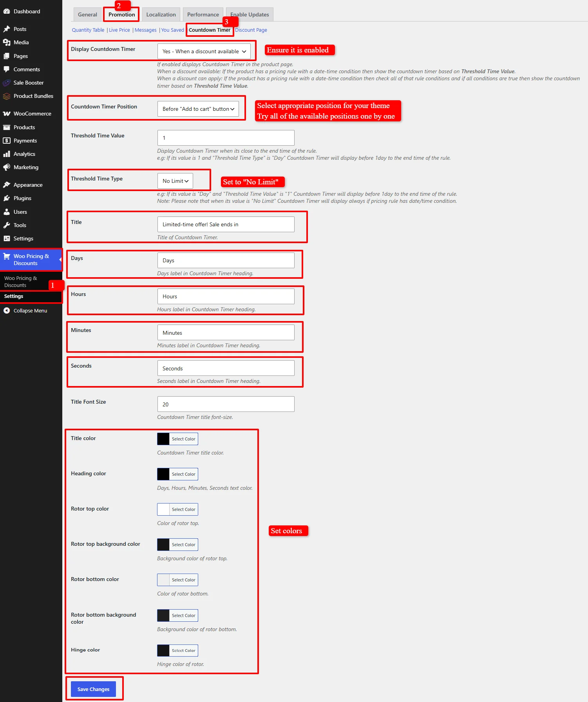Open Live Price sub-section link

[x=119, y=30]
